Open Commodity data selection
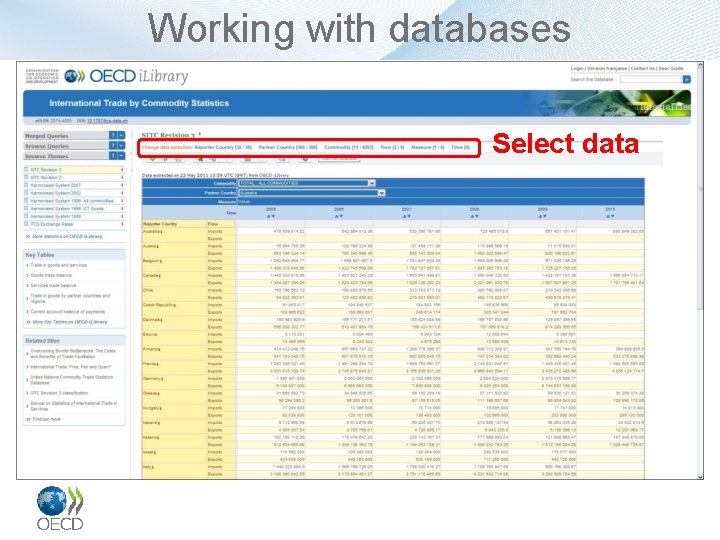The width and height of the screenshot is (720, 540). pos(349,147)
